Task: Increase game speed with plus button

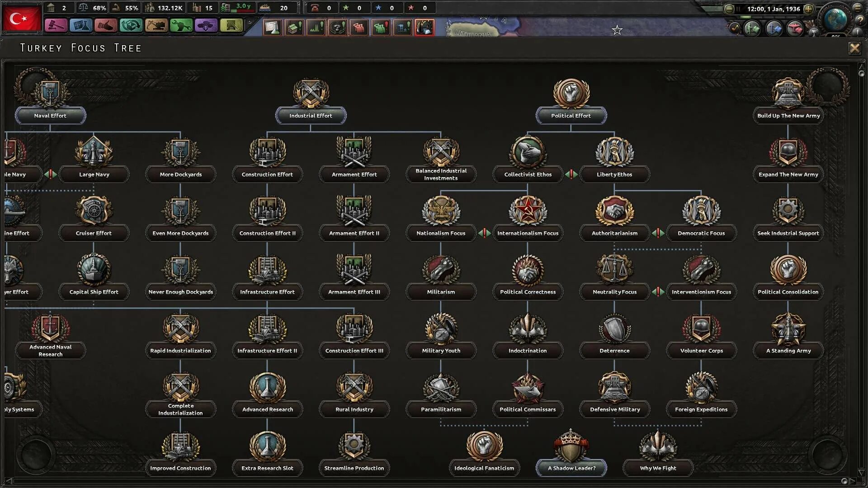Action: [x=809, y=9]
